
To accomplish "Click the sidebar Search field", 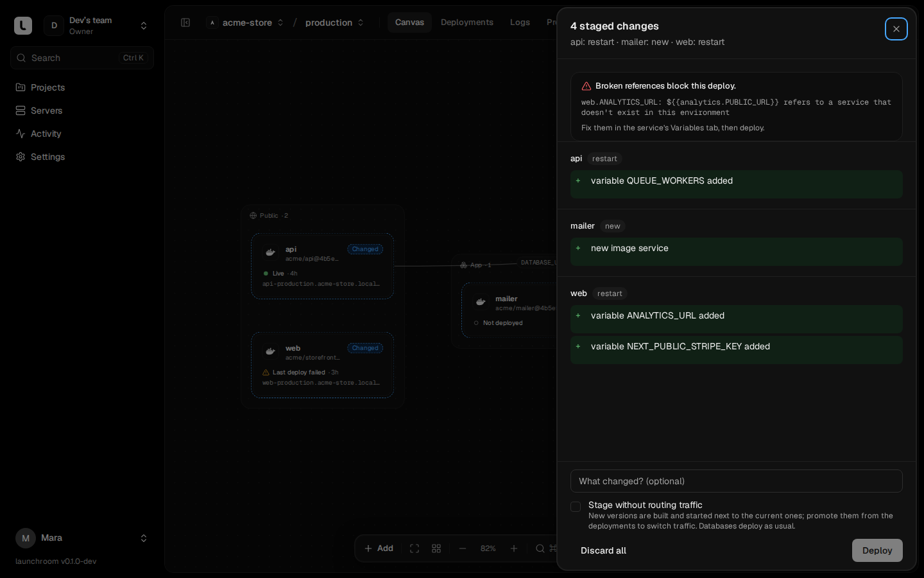I will coord(82,58).
